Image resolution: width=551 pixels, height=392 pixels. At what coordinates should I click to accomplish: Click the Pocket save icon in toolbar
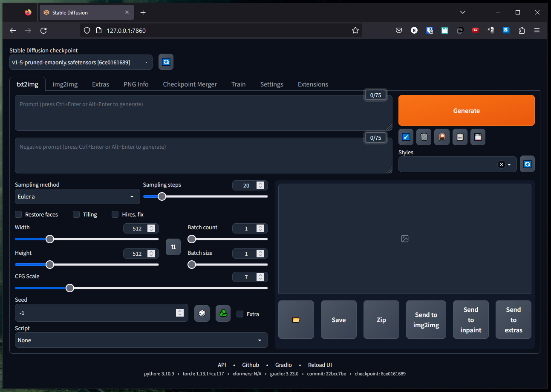(399, 30)
